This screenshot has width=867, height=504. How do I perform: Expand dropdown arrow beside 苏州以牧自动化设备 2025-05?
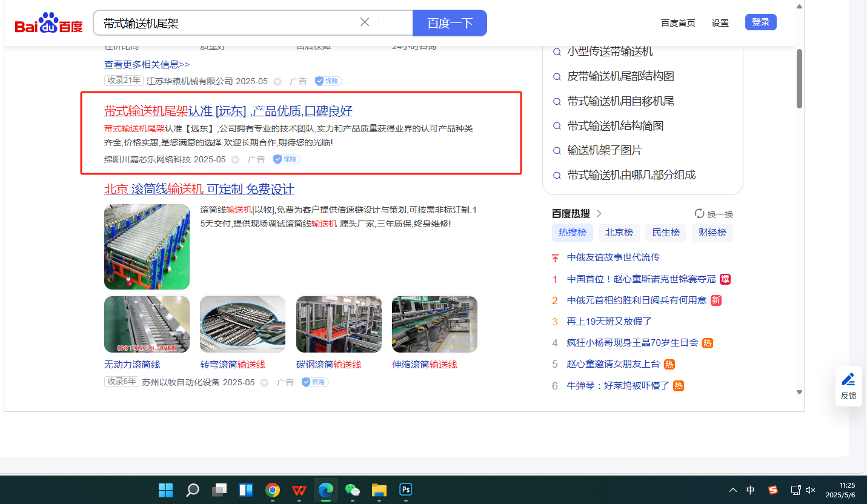265,383
